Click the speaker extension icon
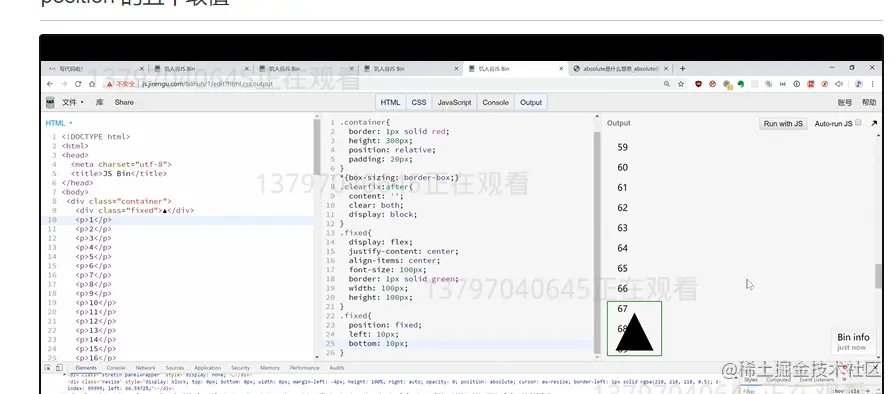 (839, 84)
